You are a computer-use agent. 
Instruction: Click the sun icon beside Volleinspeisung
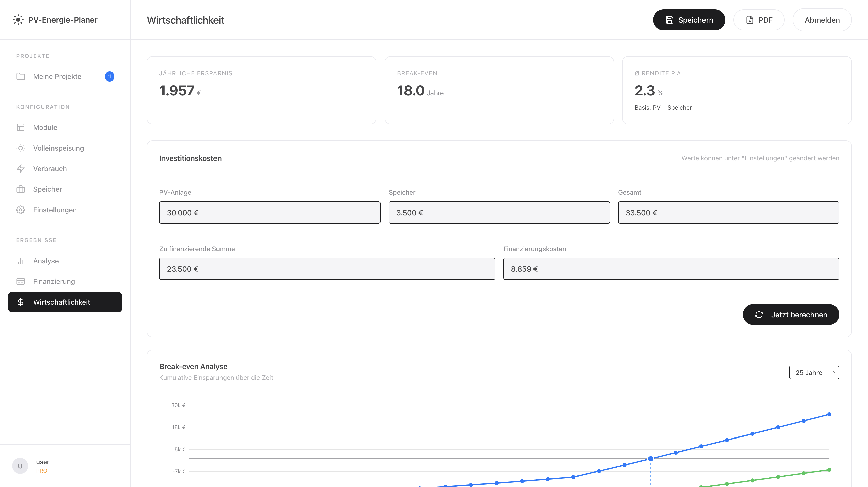click(x=21, y=148)
